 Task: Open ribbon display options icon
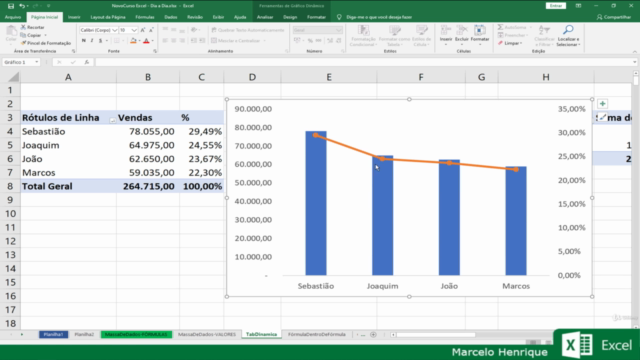[x=578, y=6]
